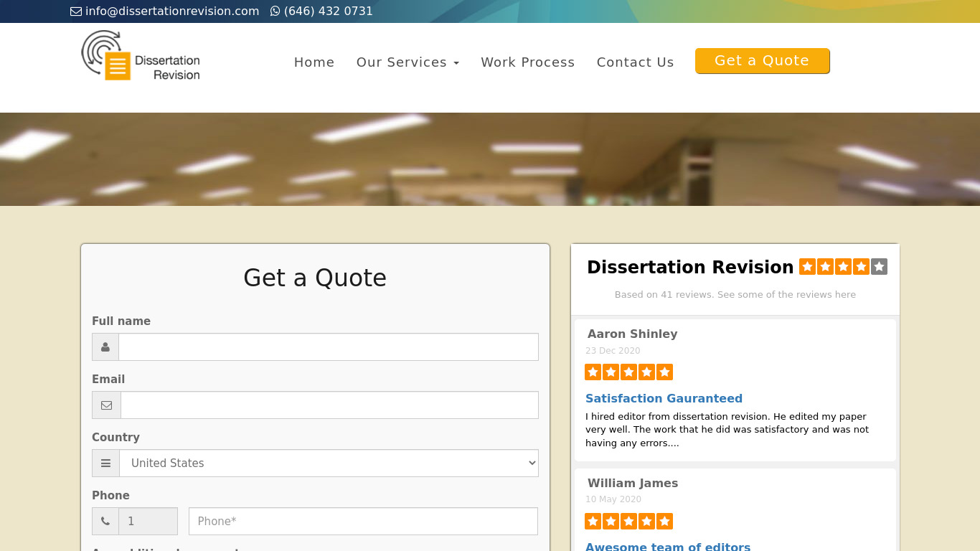Click the country code field showing 1
The width and height of the screenshot is (980, 551).
click(x=149, y=522)
